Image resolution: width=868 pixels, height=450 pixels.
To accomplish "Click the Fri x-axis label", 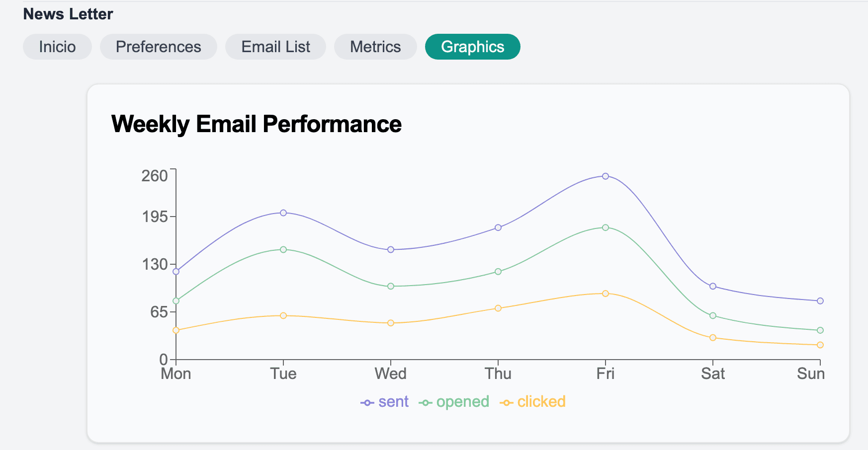I will (x=606, y=374).
